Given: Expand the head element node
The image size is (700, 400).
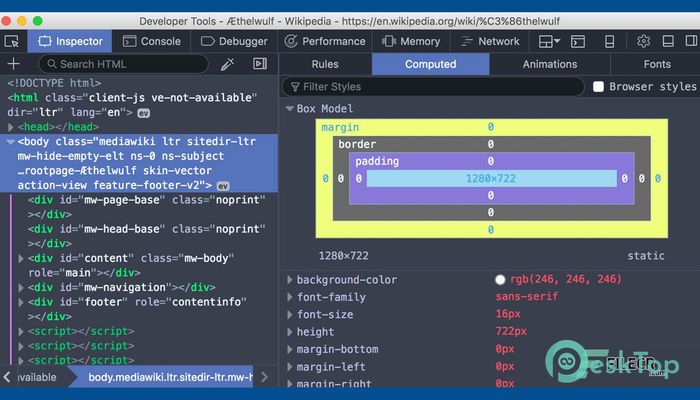Looking at the screenshot, I should (x=11, y=127).
